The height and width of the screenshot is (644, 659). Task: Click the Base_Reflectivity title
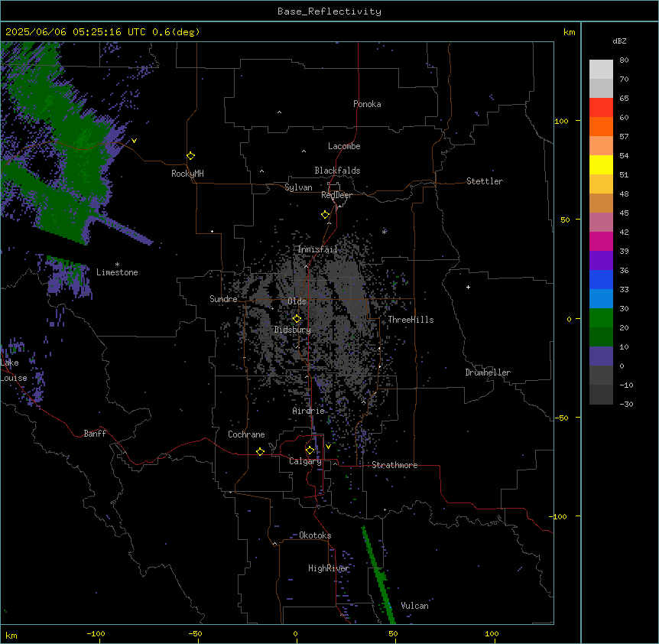pyautogui.click(x=329, y=11)
